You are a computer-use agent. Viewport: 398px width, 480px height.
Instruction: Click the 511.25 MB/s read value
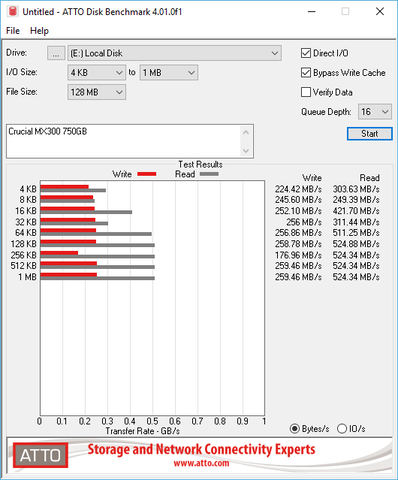pyautogui.click(x=356, y=233)
